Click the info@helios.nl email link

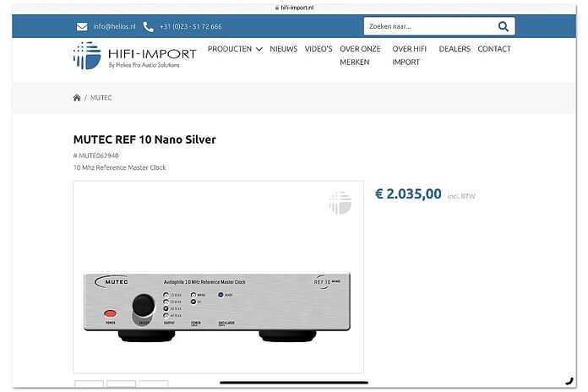coord(114,27)
